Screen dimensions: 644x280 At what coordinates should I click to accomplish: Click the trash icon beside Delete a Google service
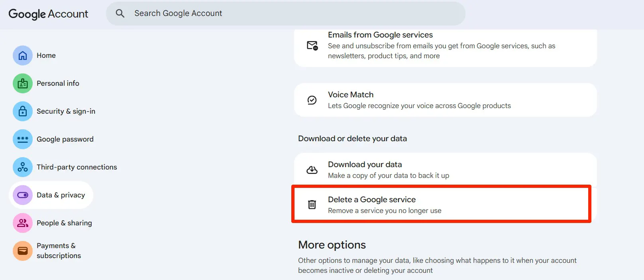pyautogui.click(x=312, y=205)
